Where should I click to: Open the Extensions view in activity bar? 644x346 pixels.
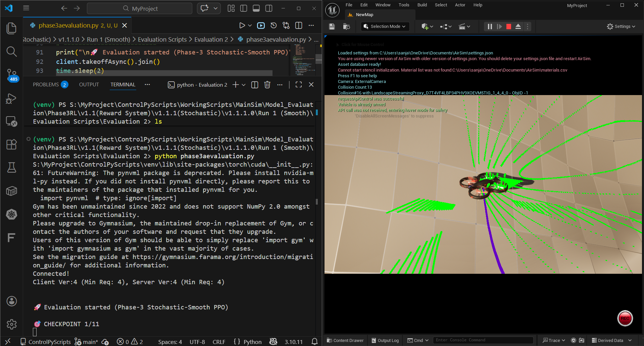click(12, 144)
